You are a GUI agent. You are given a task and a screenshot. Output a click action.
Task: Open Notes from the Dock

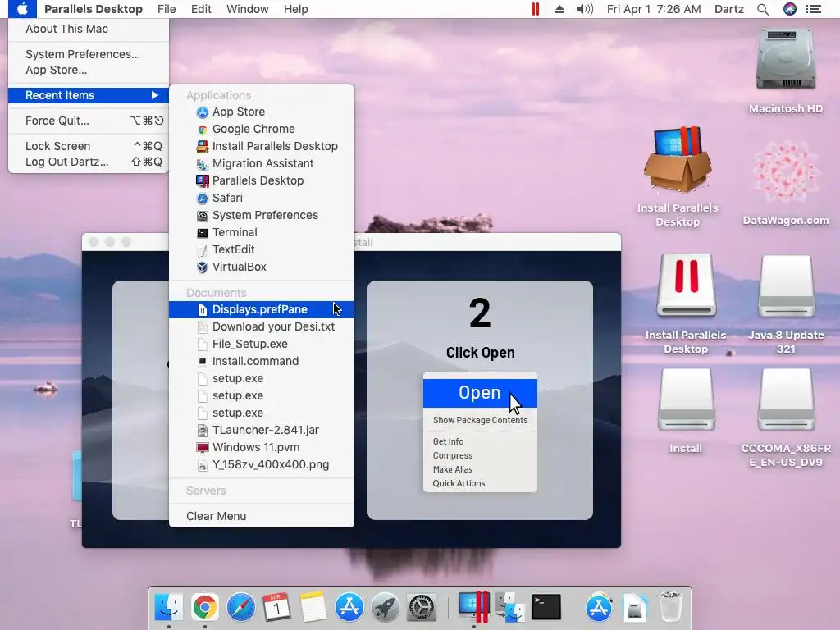point(313,607)
